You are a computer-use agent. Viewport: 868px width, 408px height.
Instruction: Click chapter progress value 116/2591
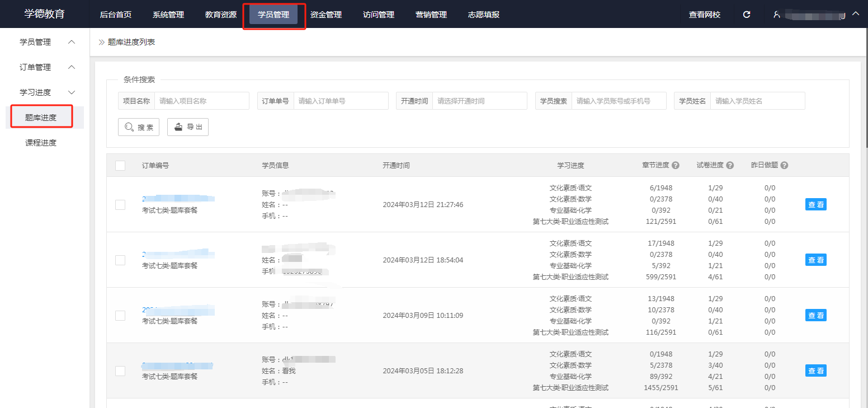coord(660,332)
